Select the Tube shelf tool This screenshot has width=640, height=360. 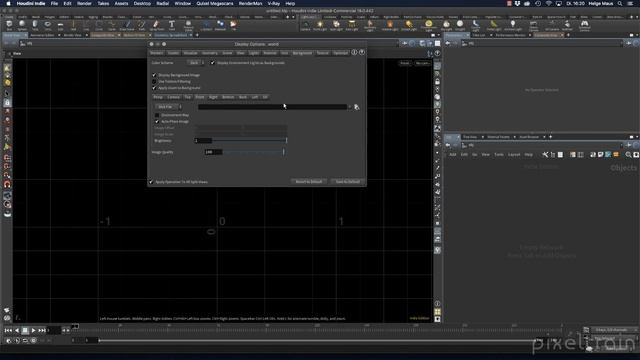pyautogui.click(x=35, y=26)
